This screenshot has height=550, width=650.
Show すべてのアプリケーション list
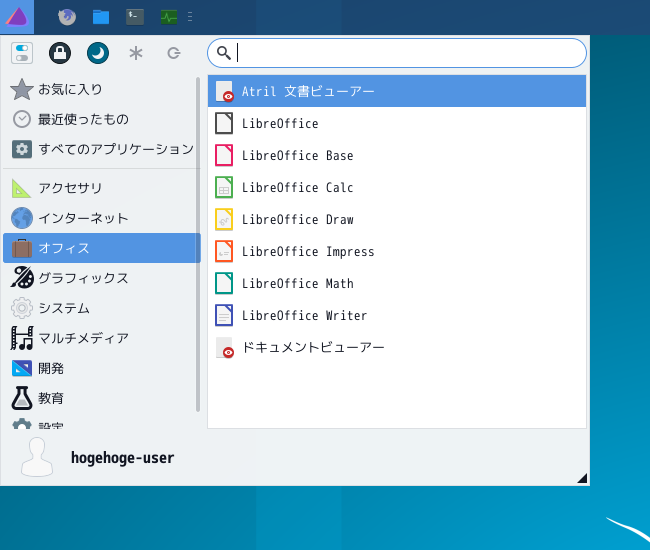102,149
